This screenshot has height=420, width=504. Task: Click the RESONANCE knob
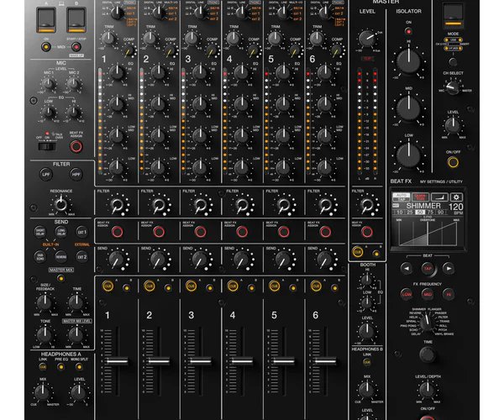(61, 204)
